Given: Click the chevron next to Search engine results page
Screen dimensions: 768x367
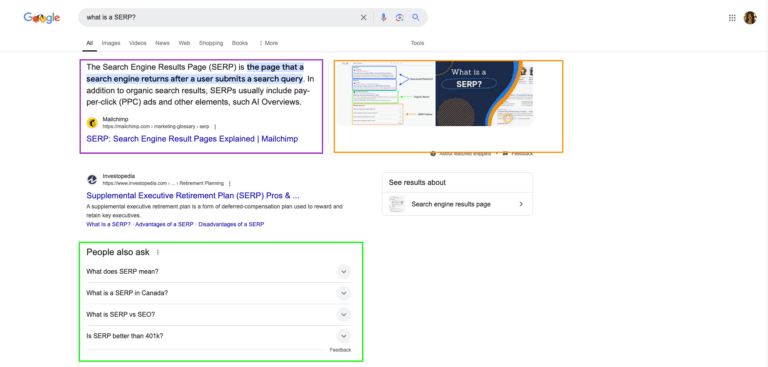Looking at the screenshot, I should [521, 204].
